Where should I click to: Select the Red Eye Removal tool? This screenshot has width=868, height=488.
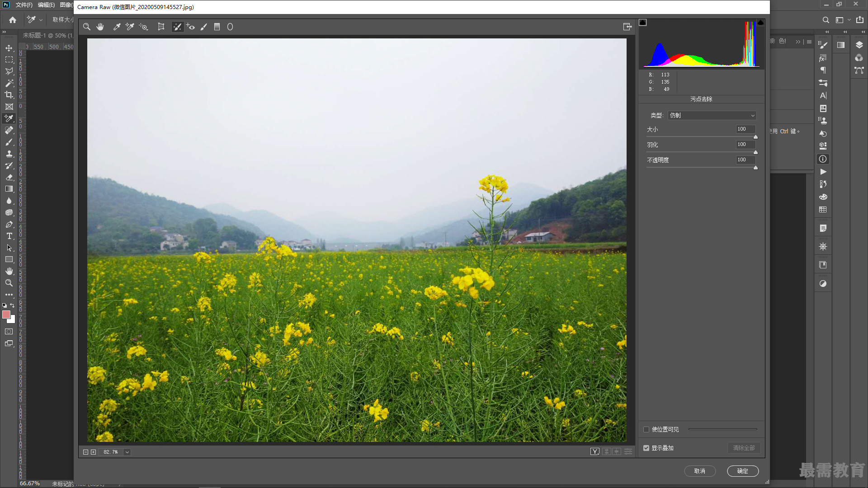pos(190,27)
